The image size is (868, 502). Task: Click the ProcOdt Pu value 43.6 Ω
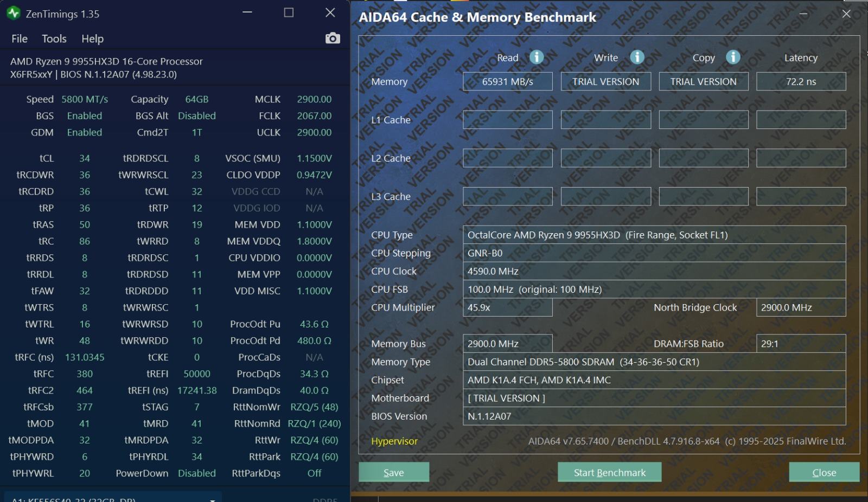[314, 324]
